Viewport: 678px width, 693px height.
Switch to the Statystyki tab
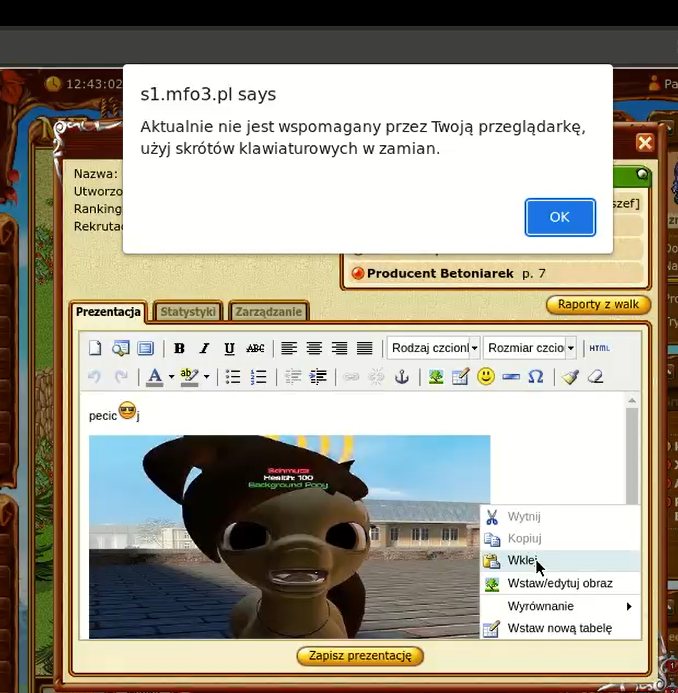(x=188, y=312)
